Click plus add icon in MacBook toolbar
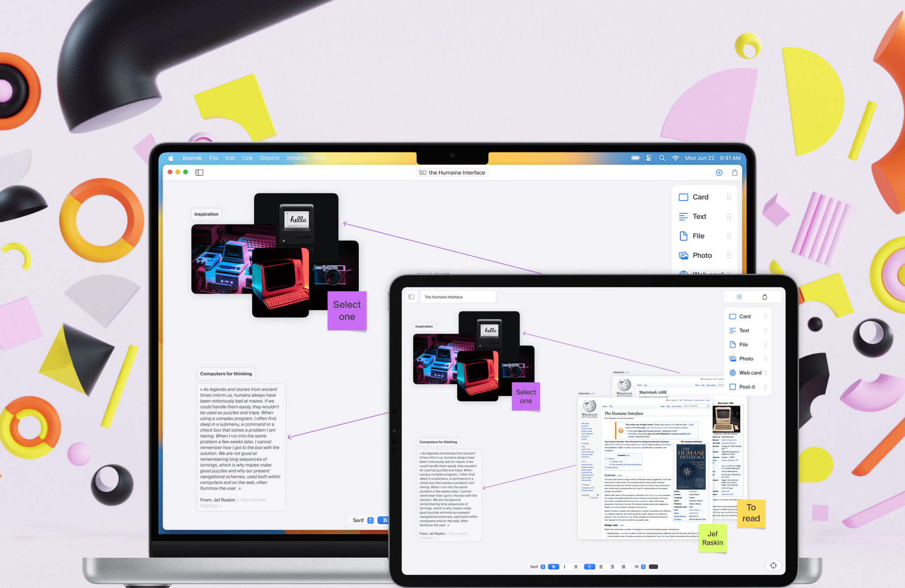This screenshot has width=905, height=588. click(x=719, y=173)
